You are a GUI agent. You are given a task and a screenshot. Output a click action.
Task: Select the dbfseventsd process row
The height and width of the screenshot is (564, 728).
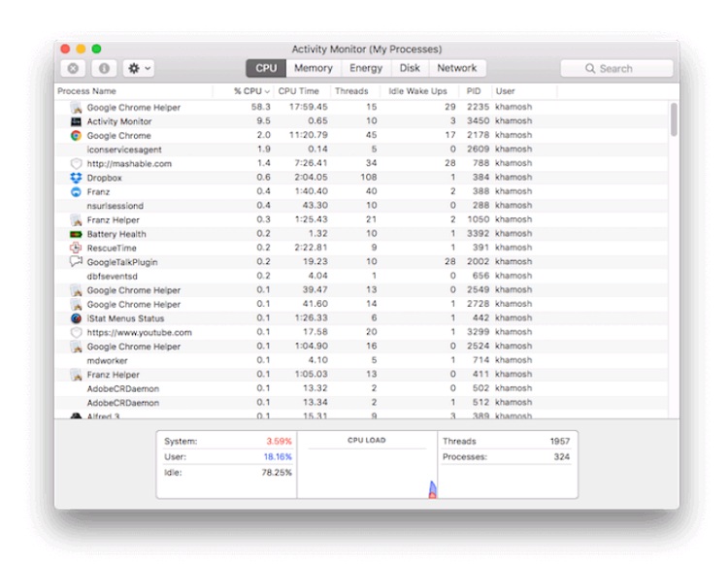[361, 277]
